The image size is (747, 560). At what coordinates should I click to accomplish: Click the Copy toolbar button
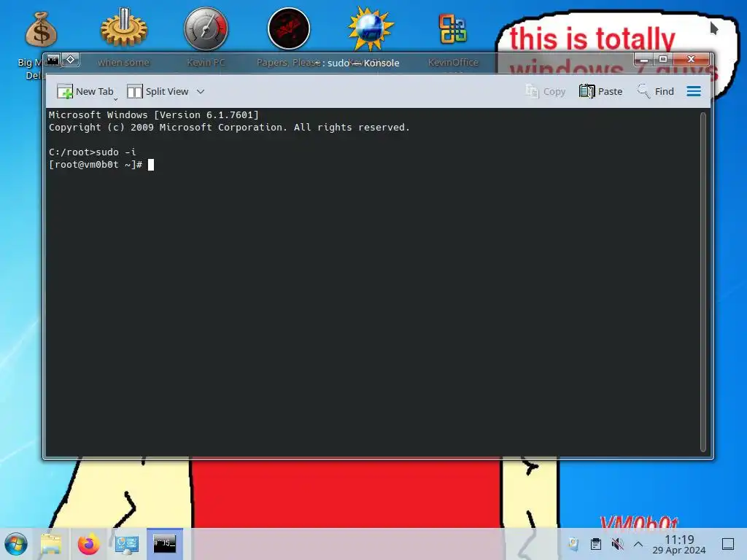point(546,91)
